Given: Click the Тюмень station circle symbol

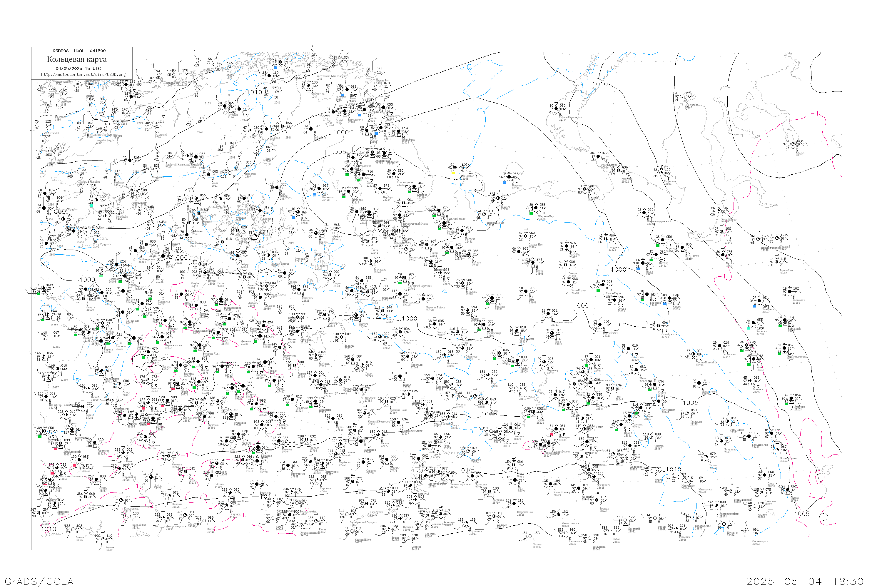Looking at the screenshot, I should [652, 437].
